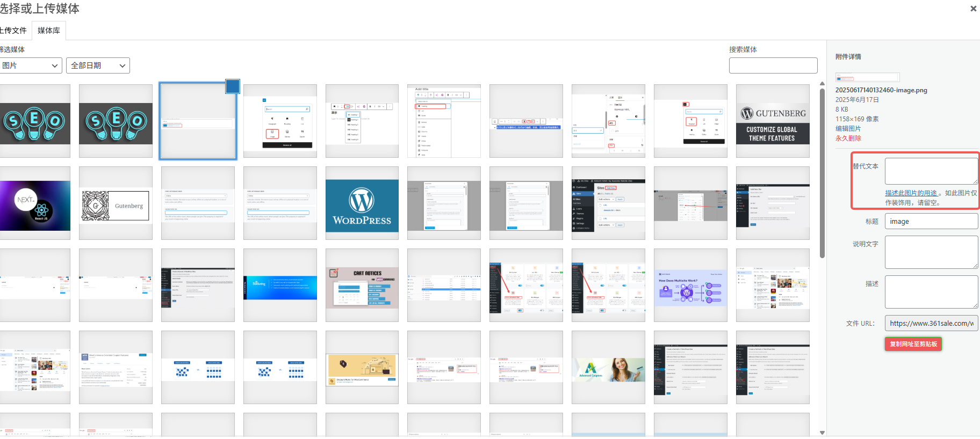Select the blue WordPress logo thumbnail

click(362, 203)
